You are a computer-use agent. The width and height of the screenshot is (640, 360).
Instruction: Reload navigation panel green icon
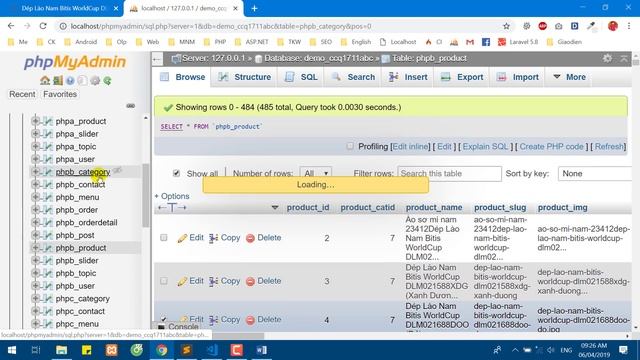pos(107,80)
